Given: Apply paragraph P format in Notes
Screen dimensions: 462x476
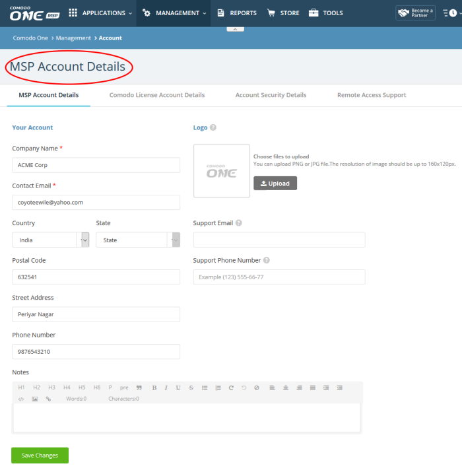Looking at the screenshot, I should [x=110, y=388].
